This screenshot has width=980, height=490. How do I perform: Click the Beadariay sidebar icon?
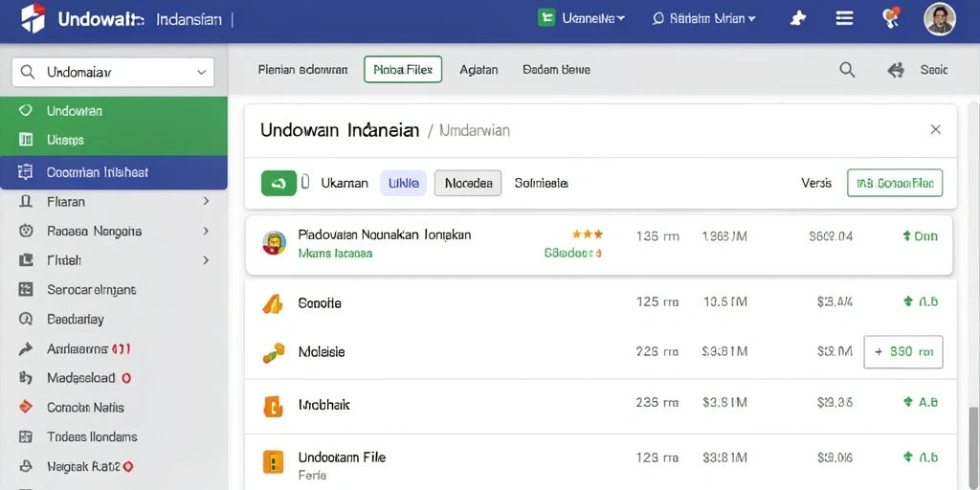tap(26, 319)
